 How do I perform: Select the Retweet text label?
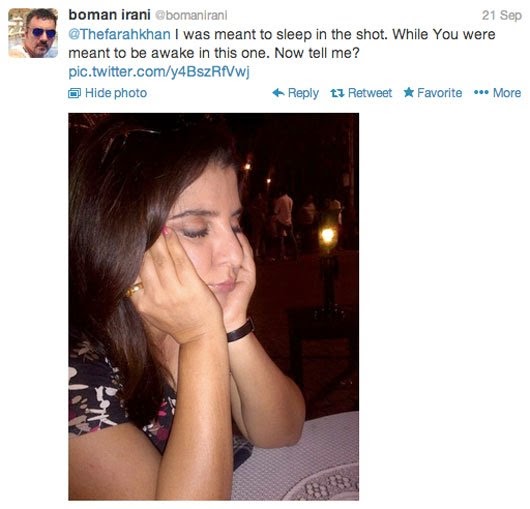(x=370, y=93)
